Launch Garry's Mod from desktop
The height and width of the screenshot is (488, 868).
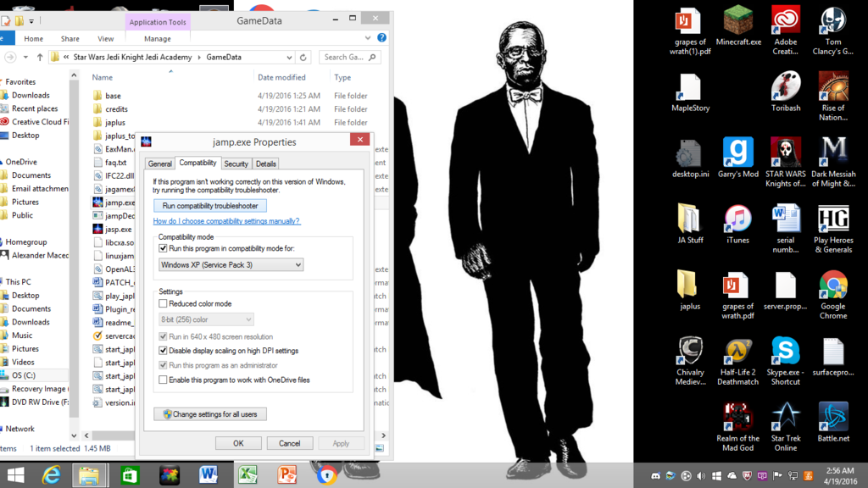point(738,158)
